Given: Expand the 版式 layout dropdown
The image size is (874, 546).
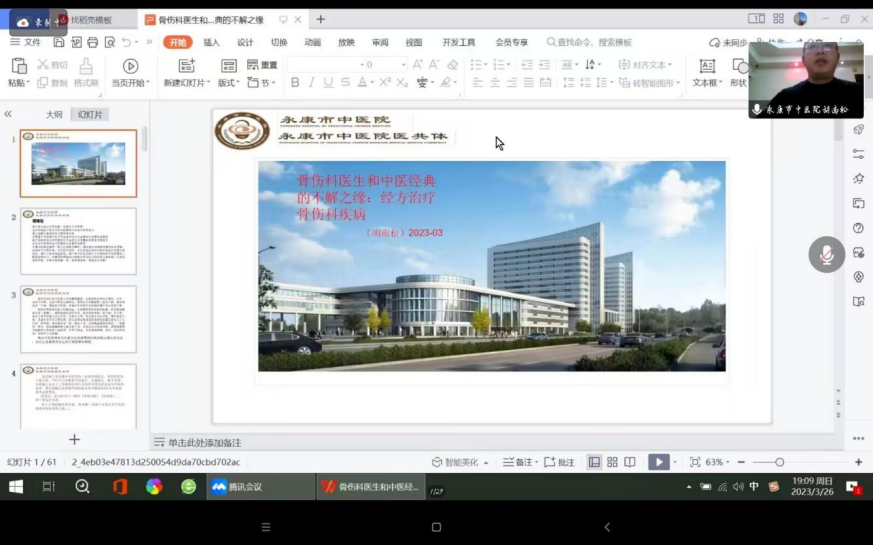Looking at the screenshot, I should pos(229,83).
